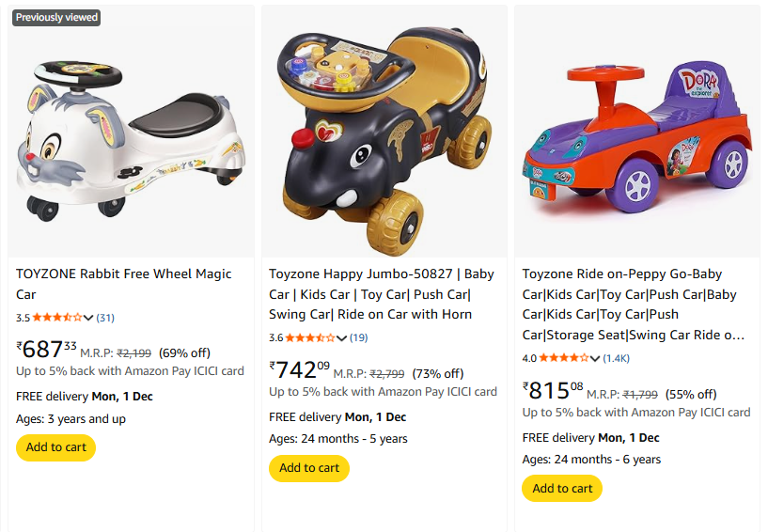Viewport: 768px width, 532px height.
Task: Open Toyzone Happy Jumbo-50827 product title
Action: [382, 294]
